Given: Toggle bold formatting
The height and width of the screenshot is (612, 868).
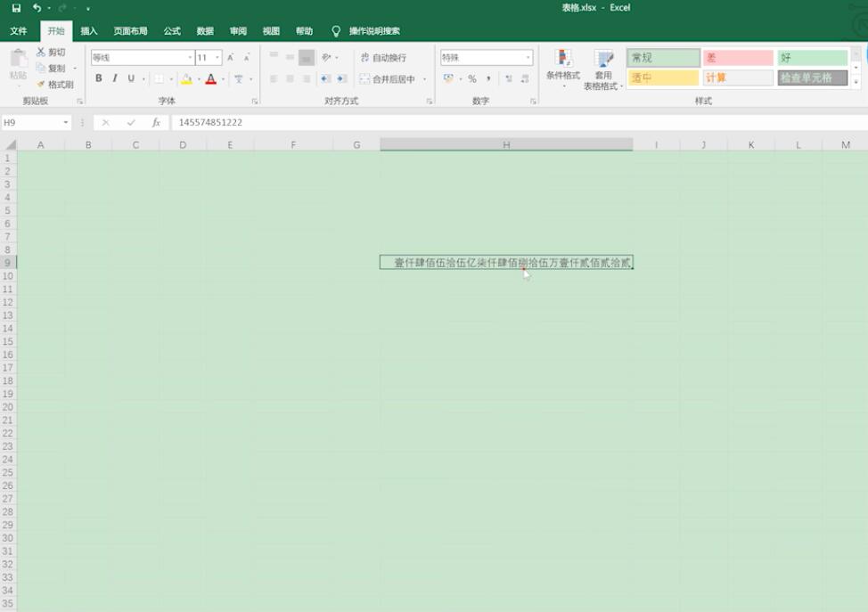Looking at the screenshot, I should click(x=99, y=78).
